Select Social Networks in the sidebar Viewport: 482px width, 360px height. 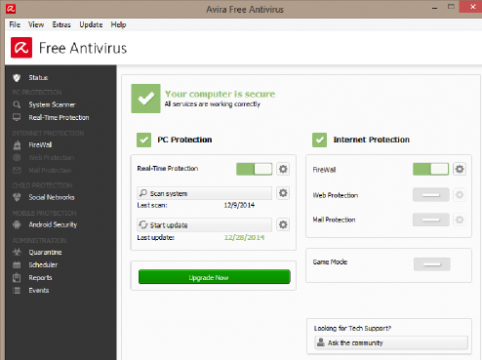52,197
